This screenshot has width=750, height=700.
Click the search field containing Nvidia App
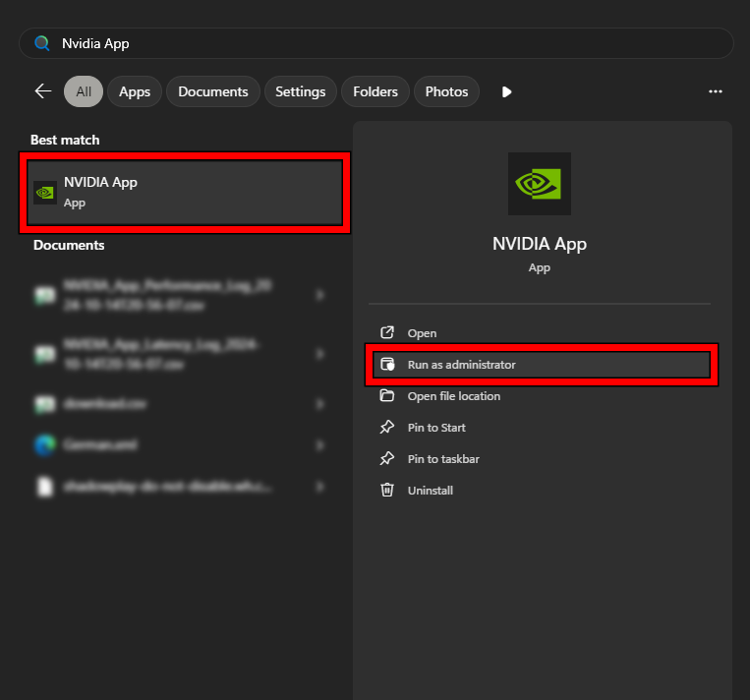pyautogui.click(x=393, y=43)
